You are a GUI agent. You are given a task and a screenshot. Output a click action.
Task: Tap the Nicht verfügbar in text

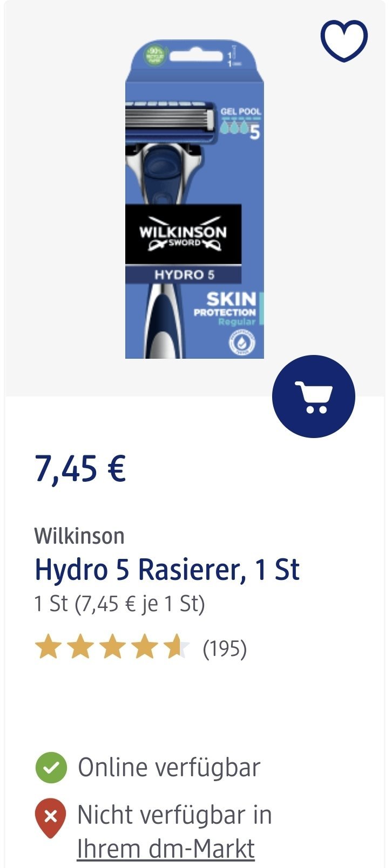click(x=174, y=815)
